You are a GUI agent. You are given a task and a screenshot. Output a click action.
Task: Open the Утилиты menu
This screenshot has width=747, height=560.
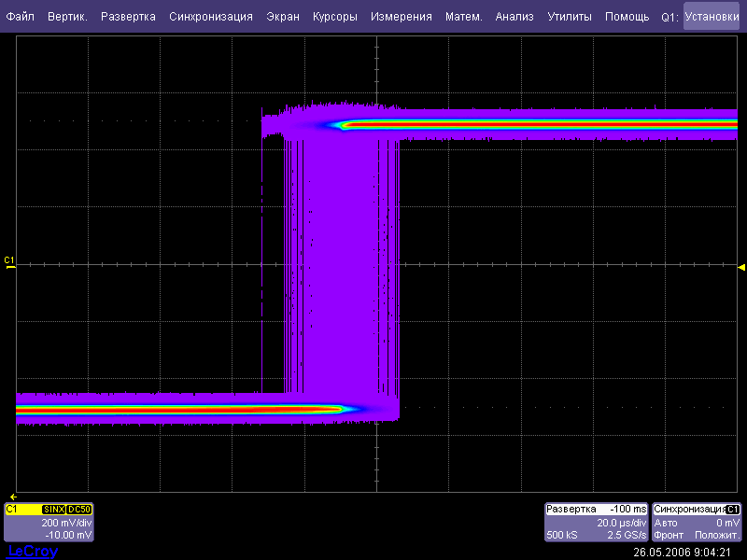tap(569, 17)
